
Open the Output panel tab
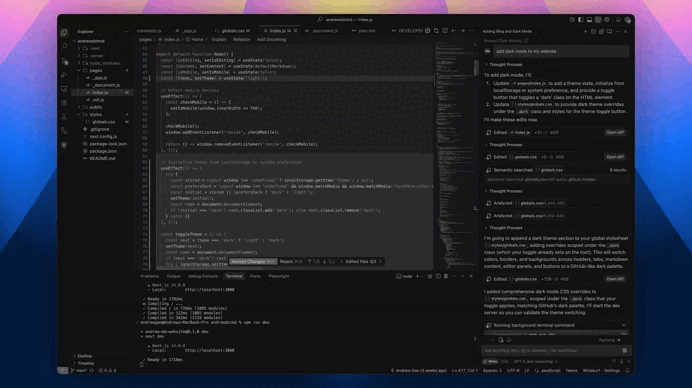point(173,276)
